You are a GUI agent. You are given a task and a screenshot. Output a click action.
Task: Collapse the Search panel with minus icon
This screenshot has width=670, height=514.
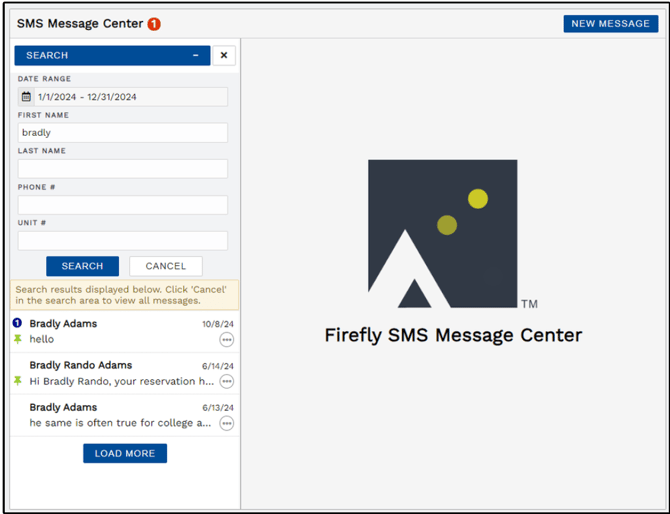click(196, 56)
